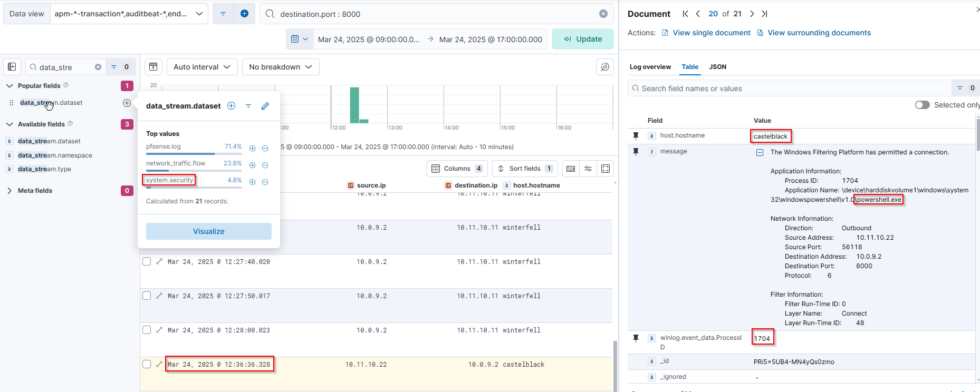
Task: Collapse the Popular fields section
Action: click(x=9, y=86)
